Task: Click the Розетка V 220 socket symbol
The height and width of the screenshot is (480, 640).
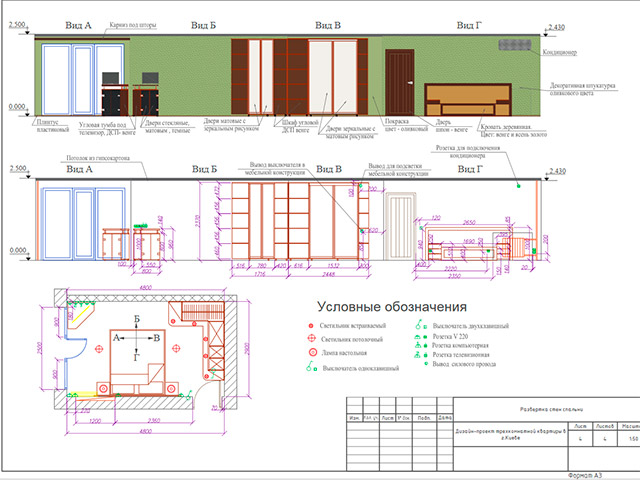Action: click(420, 338)
